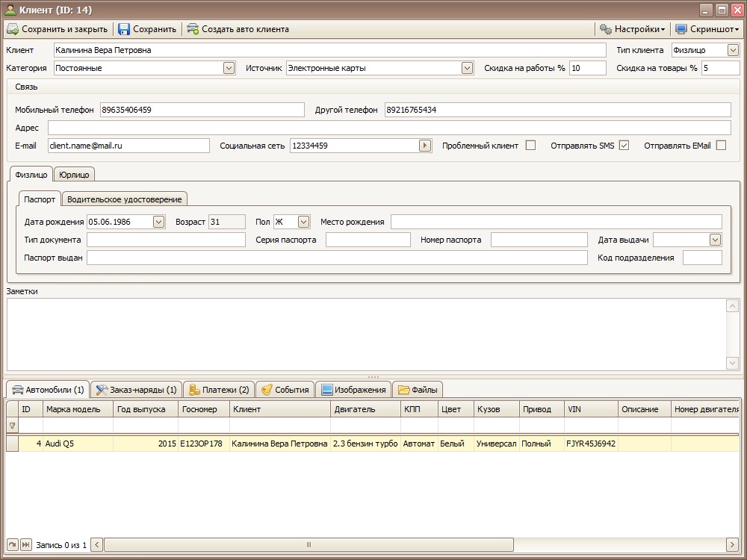
Task: Sort by the Госномер column header
Action: point(203,409)
